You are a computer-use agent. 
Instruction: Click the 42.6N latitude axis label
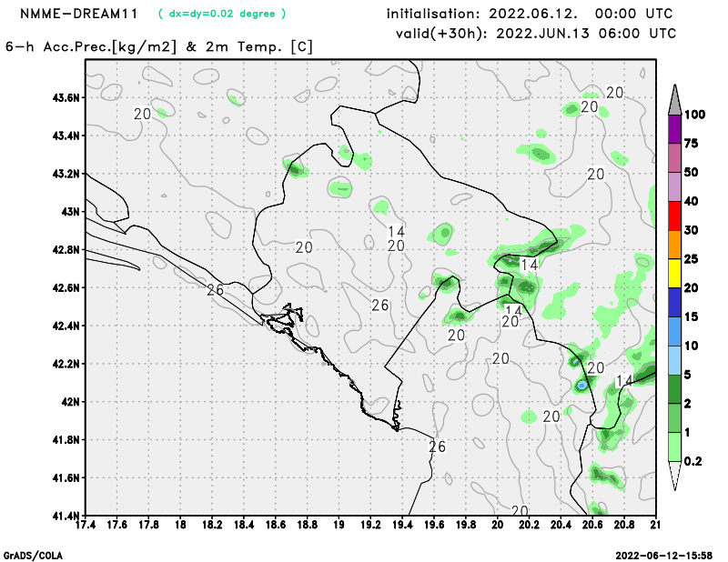[66, 287]
